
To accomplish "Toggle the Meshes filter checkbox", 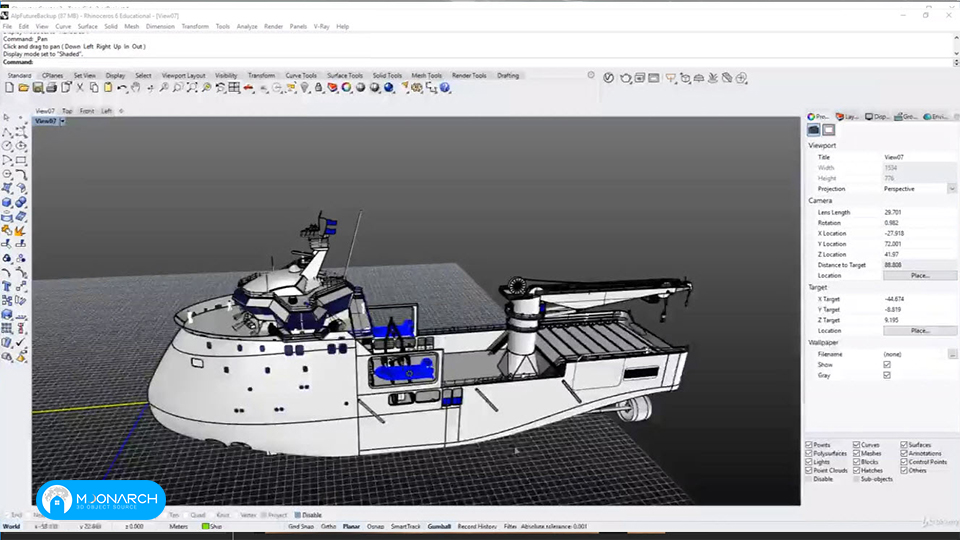I will pyautogui.click(x=857, y=453).
